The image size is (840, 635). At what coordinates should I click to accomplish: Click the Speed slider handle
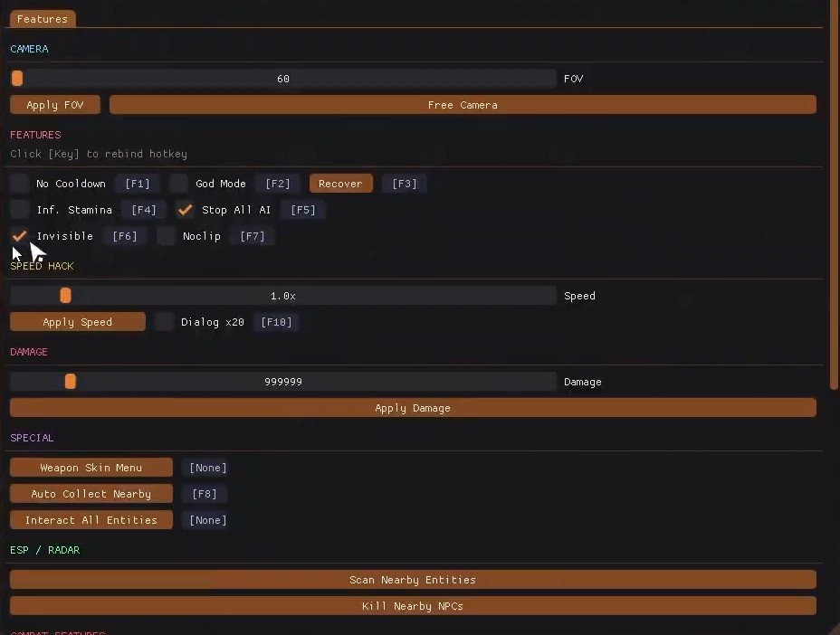(65, 296)
